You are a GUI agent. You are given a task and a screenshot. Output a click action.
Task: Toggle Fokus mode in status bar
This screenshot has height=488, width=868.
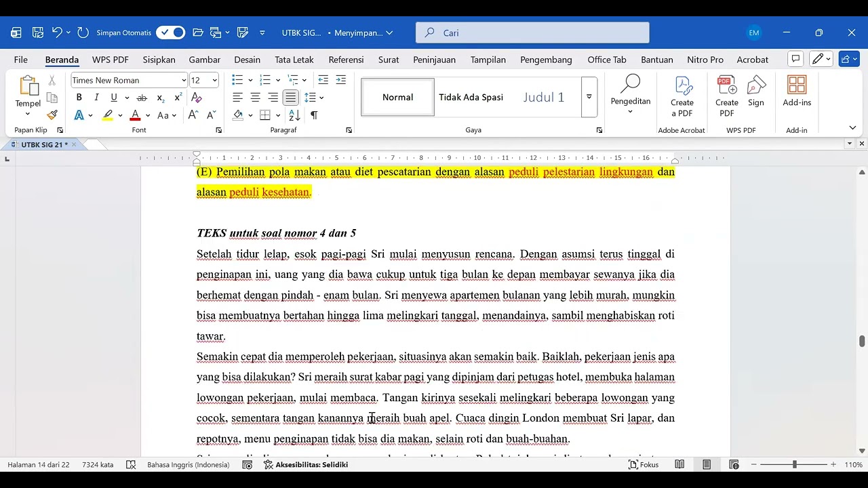pyautogui.click(x=644, y=464)
